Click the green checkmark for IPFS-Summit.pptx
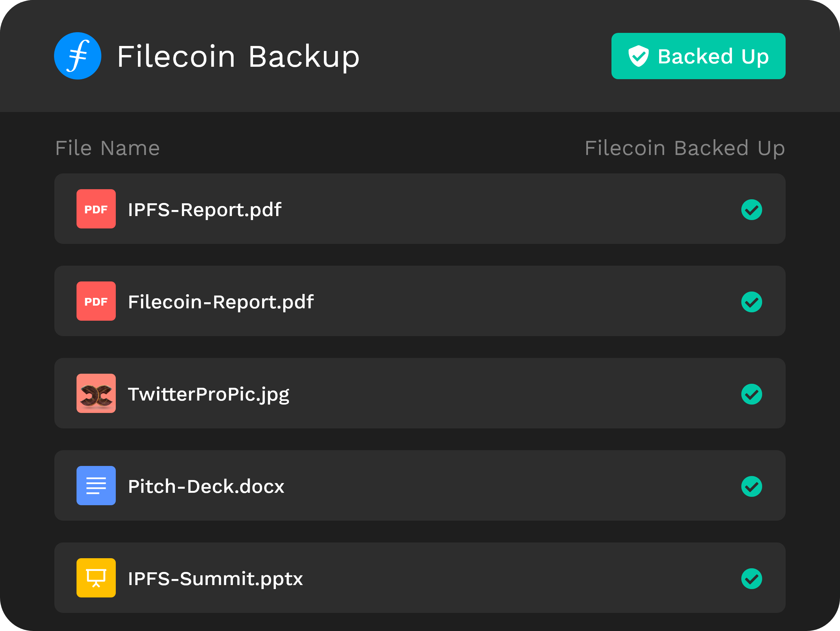The image size is (840, 631). [751, 578]
